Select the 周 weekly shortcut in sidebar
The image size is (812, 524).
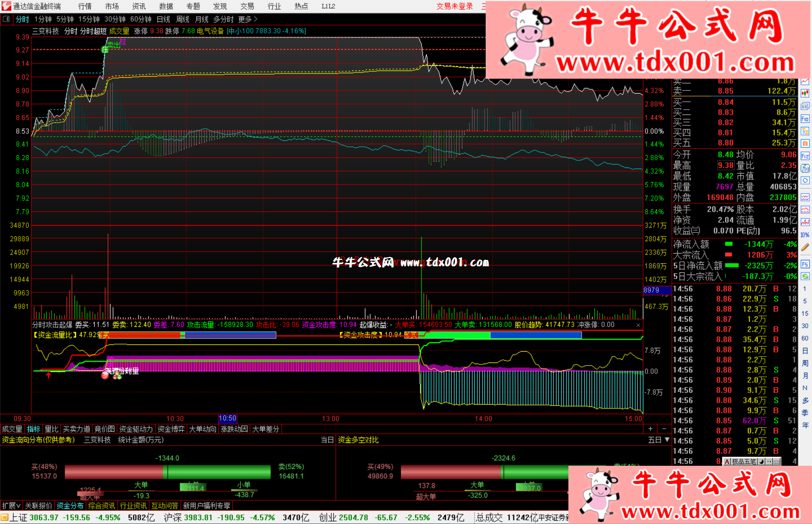tap(805, 363)
